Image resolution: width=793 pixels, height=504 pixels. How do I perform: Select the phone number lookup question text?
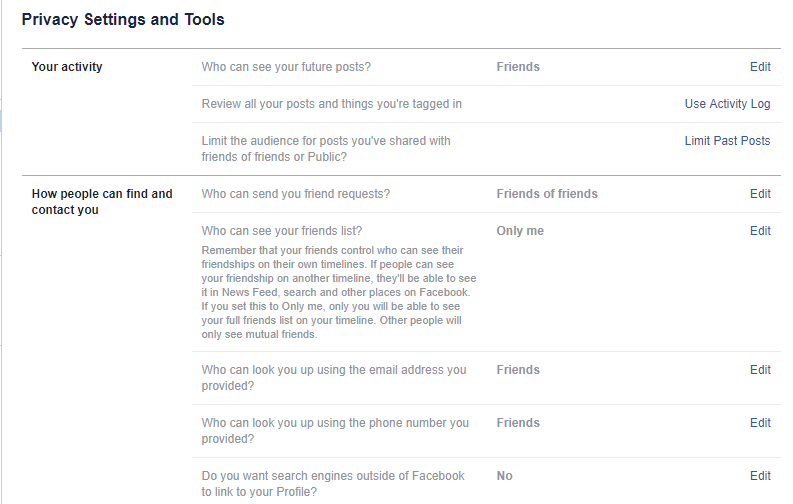335,431
